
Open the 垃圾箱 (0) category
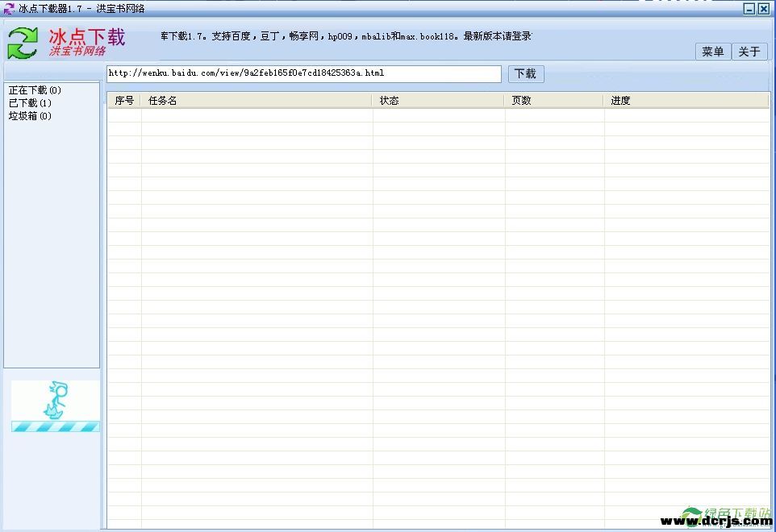[x=30, y=116]
